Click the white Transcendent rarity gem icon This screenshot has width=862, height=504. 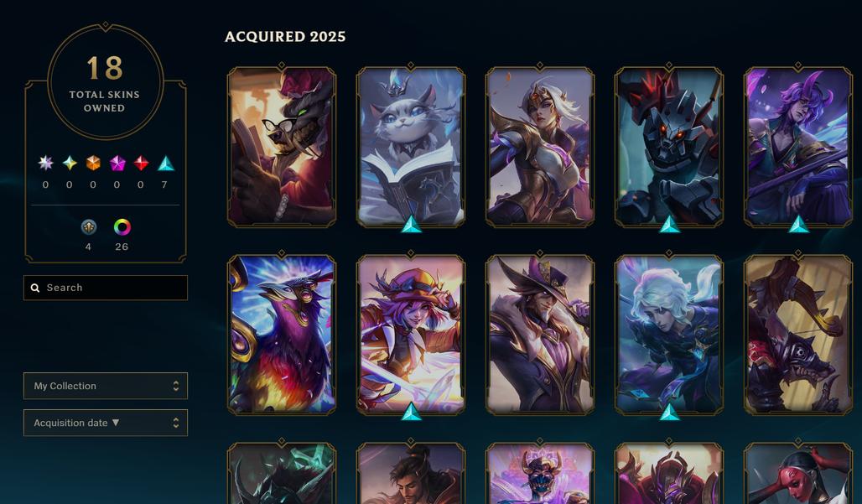coord(45,163)
